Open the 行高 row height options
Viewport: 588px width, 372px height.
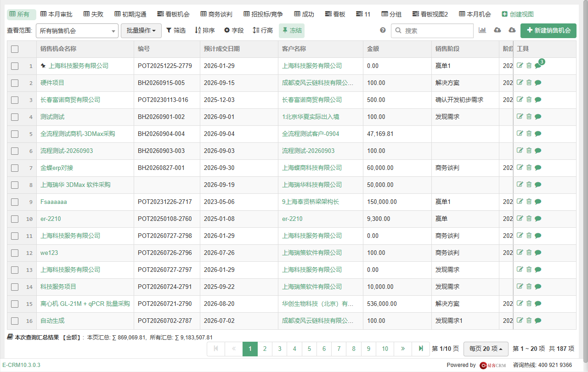263,31
